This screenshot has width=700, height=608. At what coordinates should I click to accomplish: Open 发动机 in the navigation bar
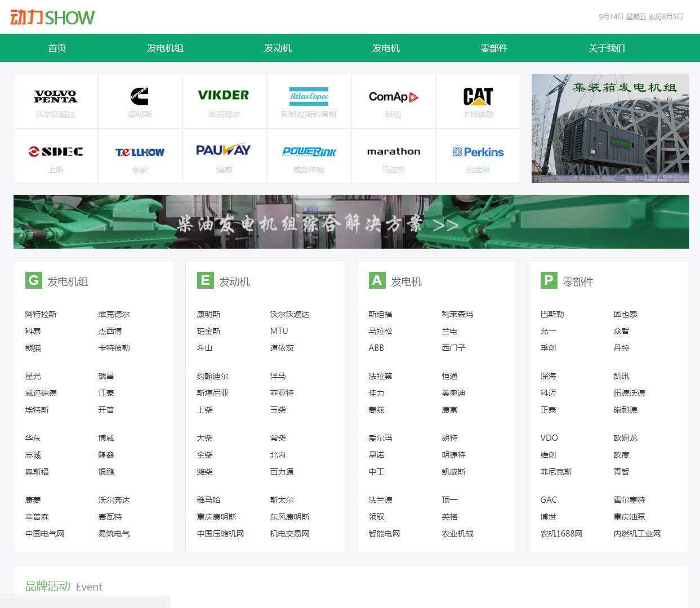pyautogui.click(x=278, y=48)
